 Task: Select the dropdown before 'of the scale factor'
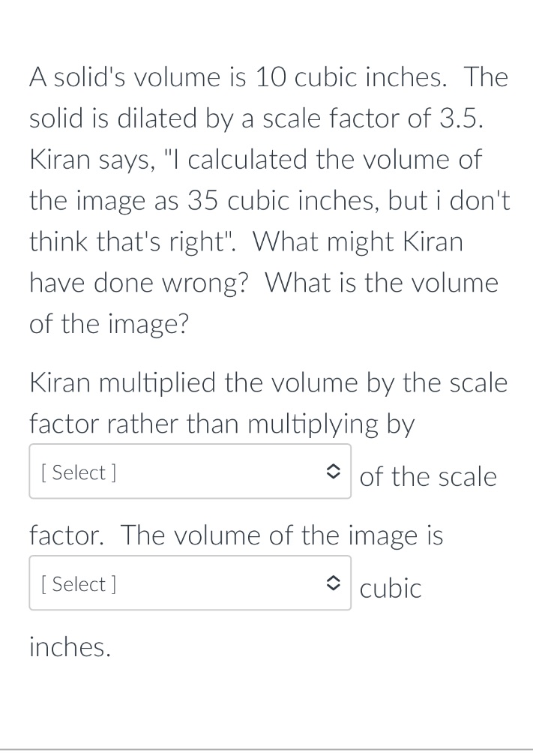190,471
